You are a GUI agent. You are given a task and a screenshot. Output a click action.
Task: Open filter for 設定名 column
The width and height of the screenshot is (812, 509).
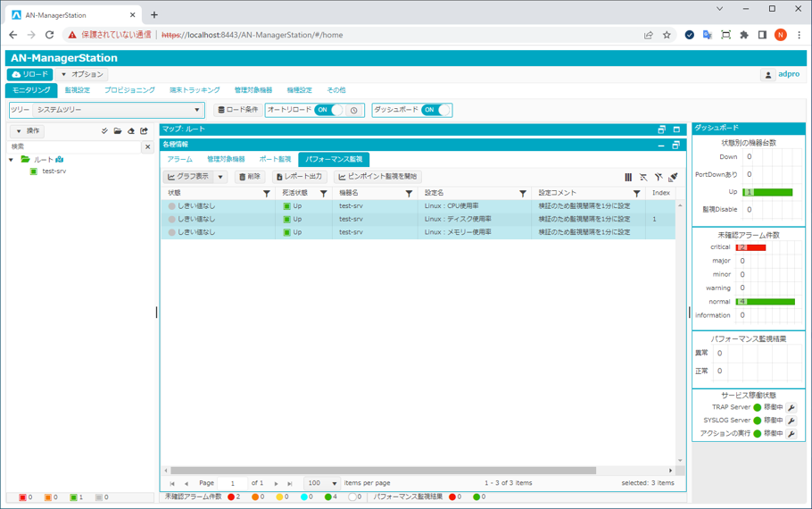(x=523, y=194)
